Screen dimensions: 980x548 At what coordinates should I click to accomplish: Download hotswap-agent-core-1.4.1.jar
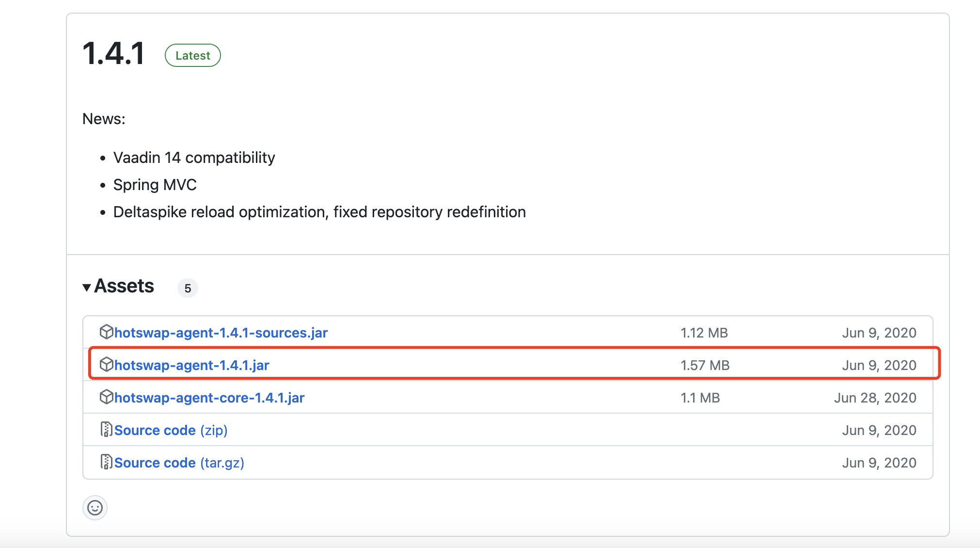click(209, 398)
